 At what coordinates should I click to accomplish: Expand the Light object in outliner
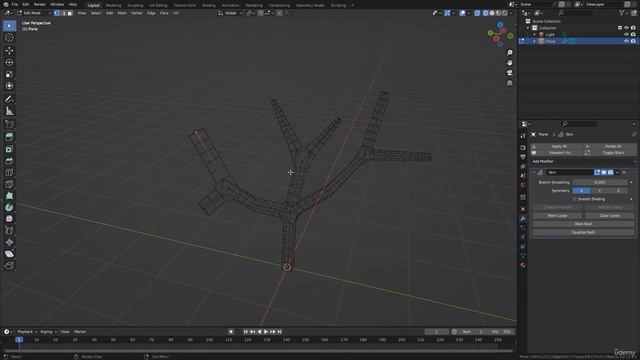coord(534,35)
